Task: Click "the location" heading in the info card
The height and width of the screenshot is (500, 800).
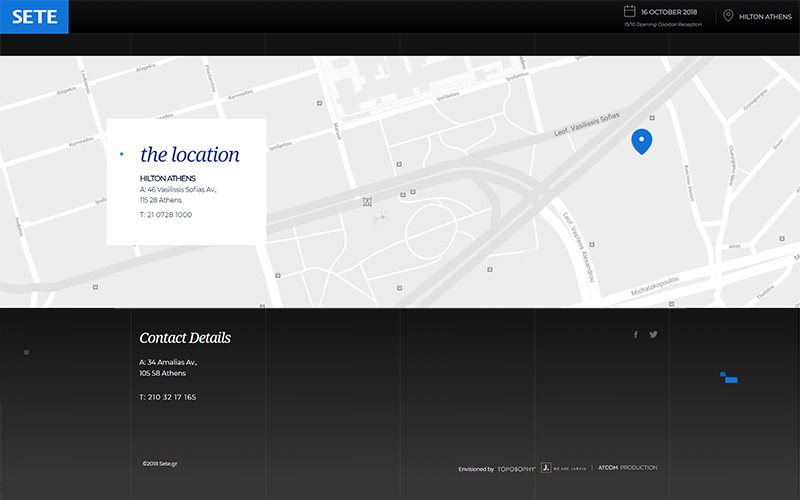Action: (x=190, y=155)
